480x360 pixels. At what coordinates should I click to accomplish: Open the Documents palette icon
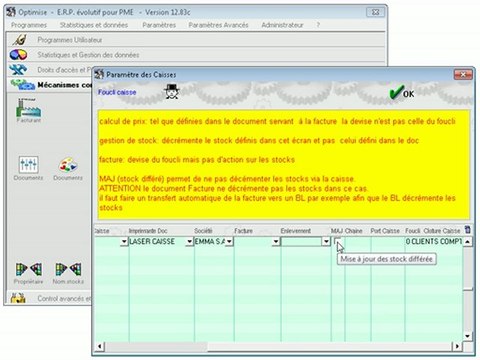tap(68, 165)
